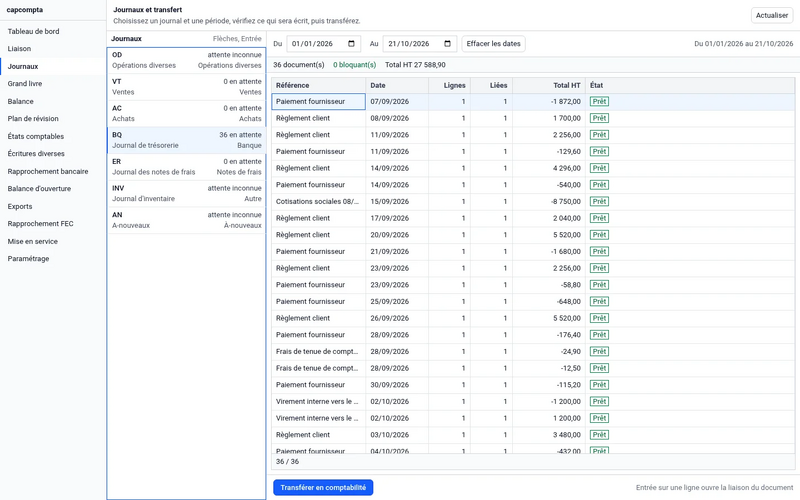
Task: Select Frais de tenue row of -12,50
Action: (x=533, y=368)
